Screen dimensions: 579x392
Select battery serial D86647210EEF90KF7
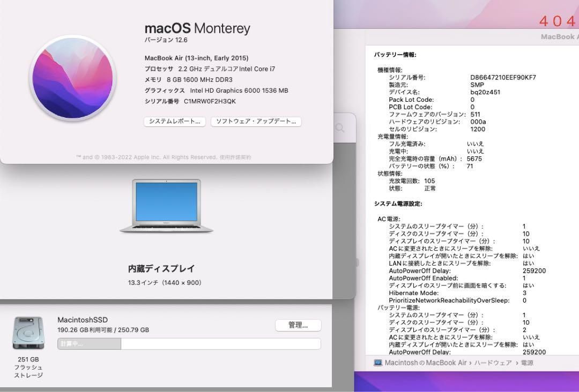[503, 78]
